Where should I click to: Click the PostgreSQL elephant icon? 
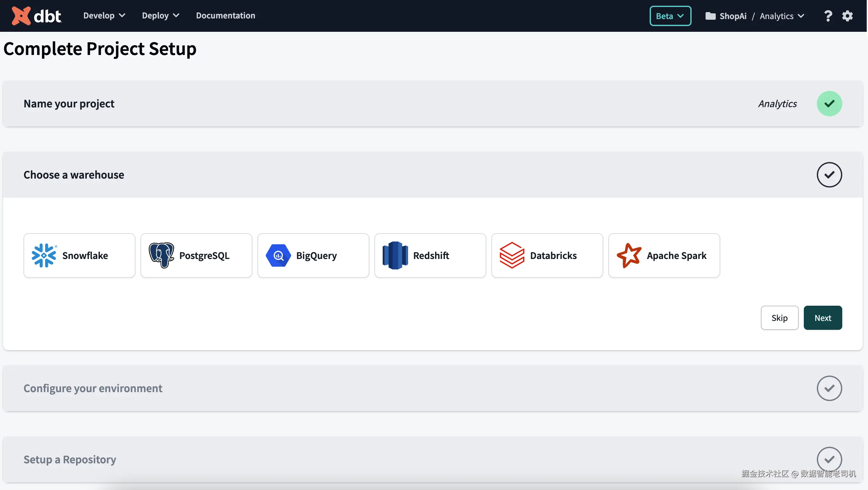coord(161,255)
